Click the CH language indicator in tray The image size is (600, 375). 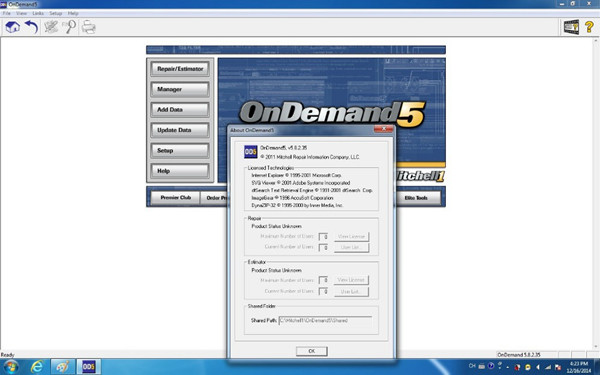[x=472, y=366]
